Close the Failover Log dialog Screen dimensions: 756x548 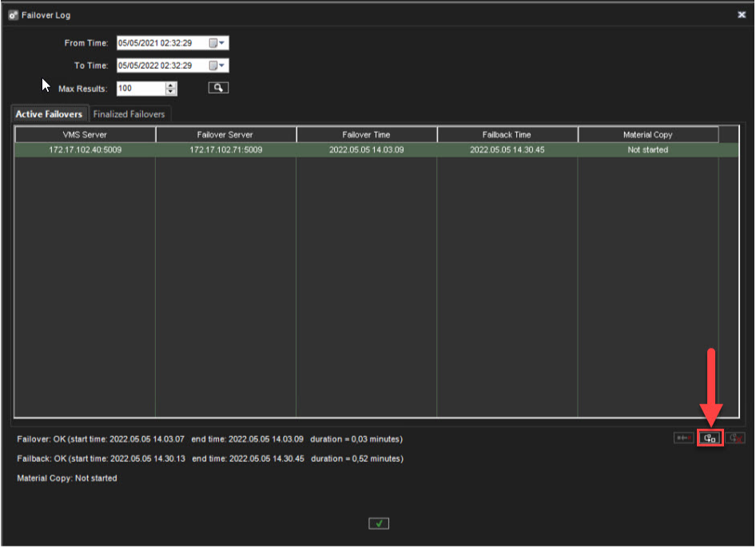tap(741, 15)
